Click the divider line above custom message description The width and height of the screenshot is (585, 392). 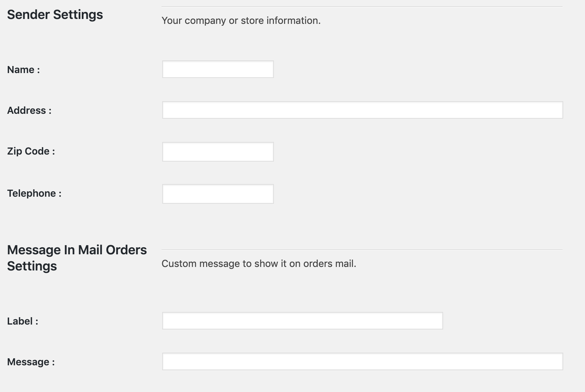pos(362,250)
